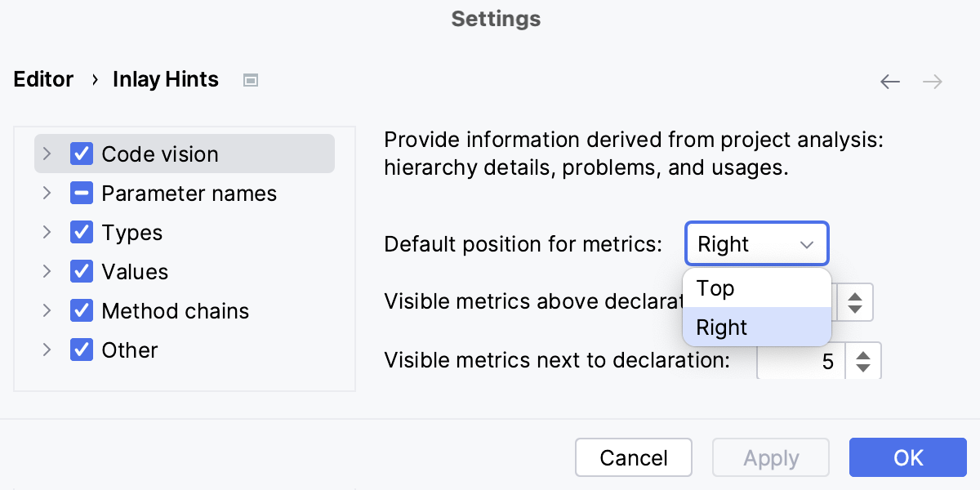
Task: Click the back navigation arrow
Action: point(890,82)
